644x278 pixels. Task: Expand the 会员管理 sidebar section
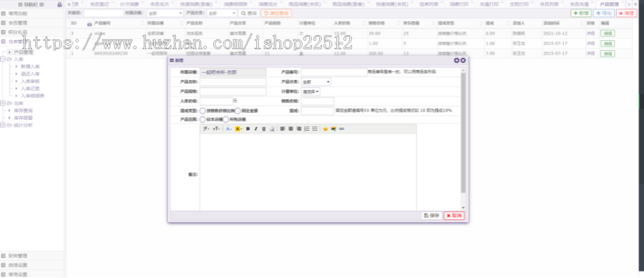32,23
